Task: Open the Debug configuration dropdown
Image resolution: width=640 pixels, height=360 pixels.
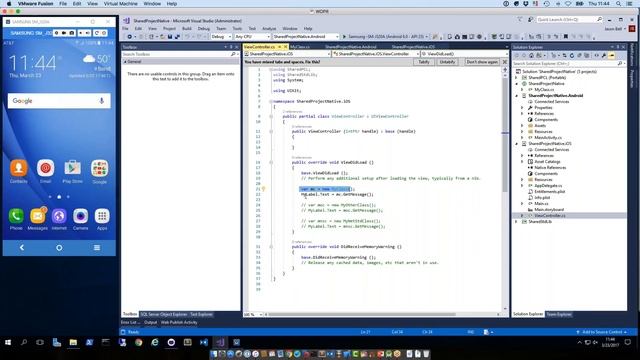Action: point(221,37)
